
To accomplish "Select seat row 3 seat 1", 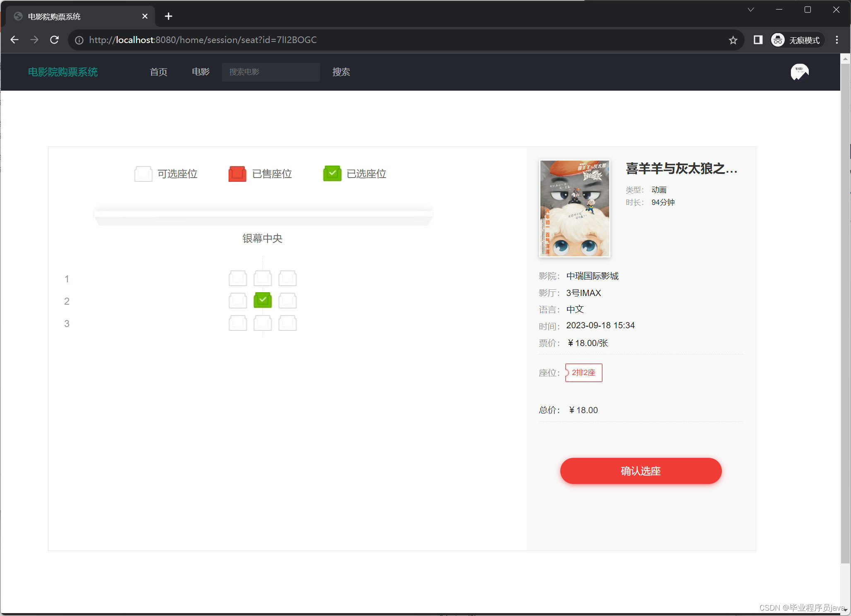I will coord(238,323).
